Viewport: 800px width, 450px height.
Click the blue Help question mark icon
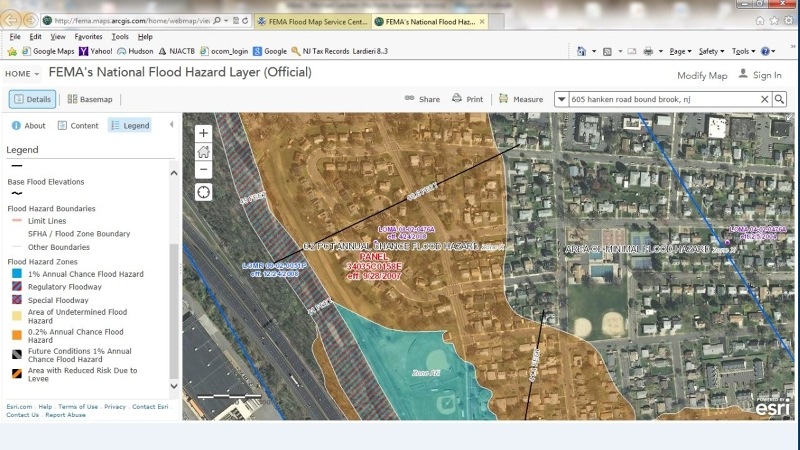765,52
